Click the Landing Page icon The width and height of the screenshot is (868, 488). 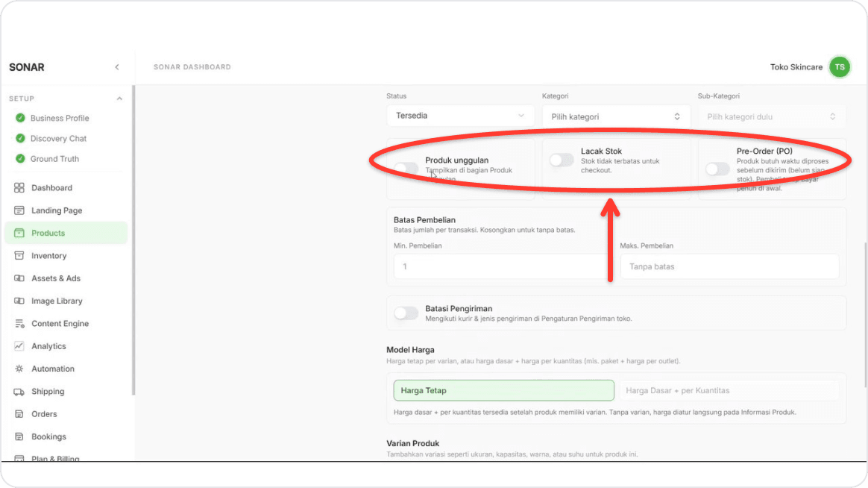point(19,210)
